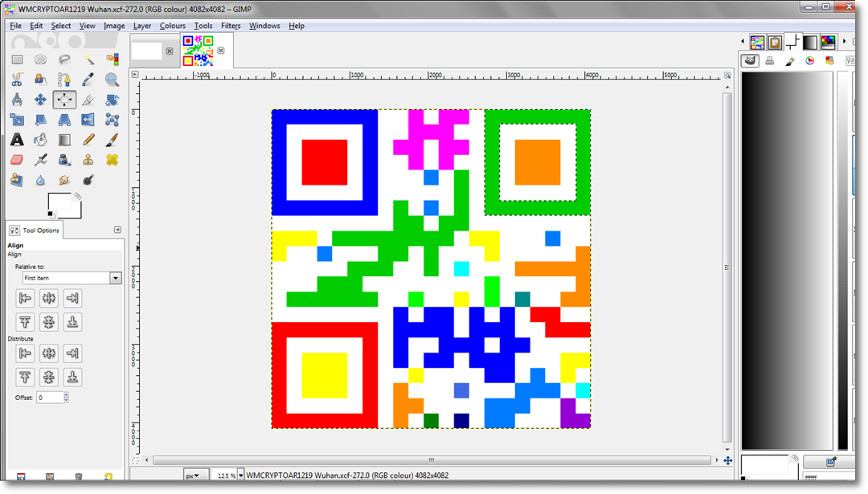Screen dimensions: 868x494
Task: Select the Fuzzy Select magic wand tool
Action: pos(88,59)
